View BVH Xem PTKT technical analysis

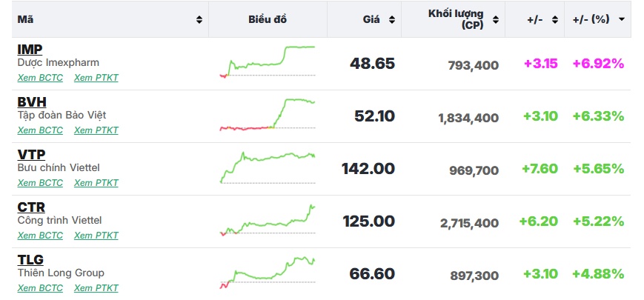pyautogui.click(x=96, y=130)
